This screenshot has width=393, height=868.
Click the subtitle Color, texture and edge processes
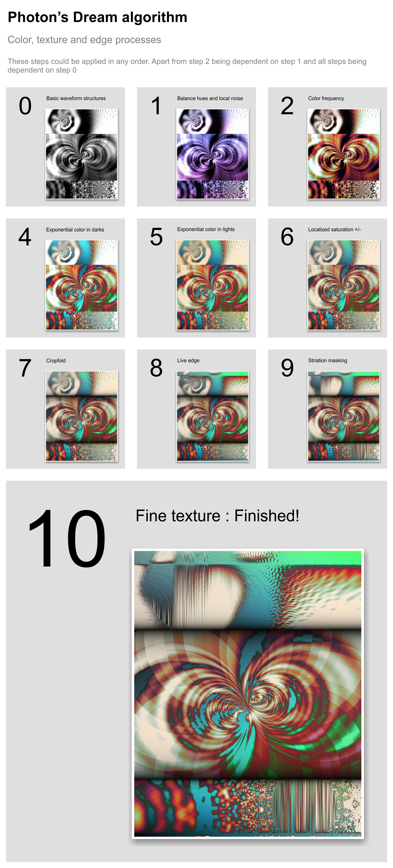click(x=84, y=40)
